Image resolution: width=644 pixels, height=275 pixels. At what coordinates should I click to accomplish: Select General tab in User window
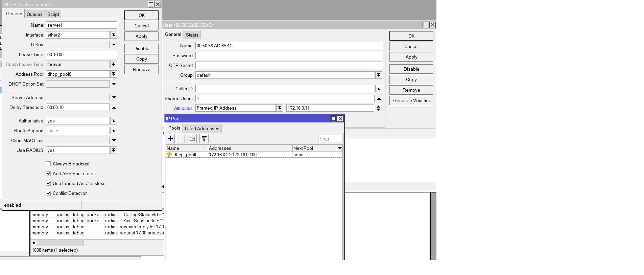point(173,34)
